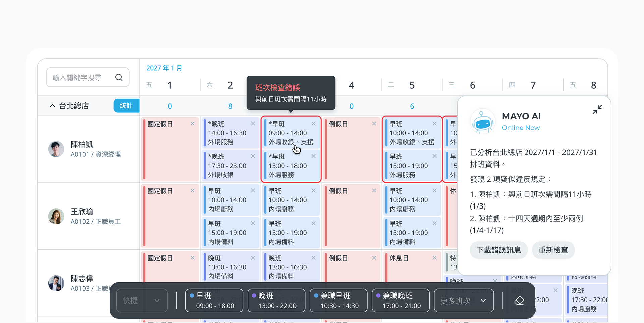Select 王欣瑜's 例假日 cell on day 4
The image size is (644, 323).
click(x=352, y=216)
